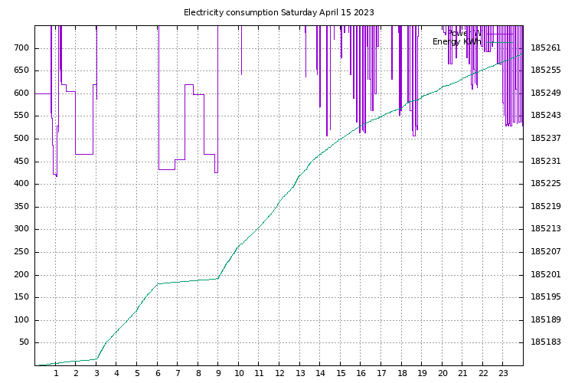The image size is (588, 383).
Task: Click the left axis label '50'
Action: (24, 342)
